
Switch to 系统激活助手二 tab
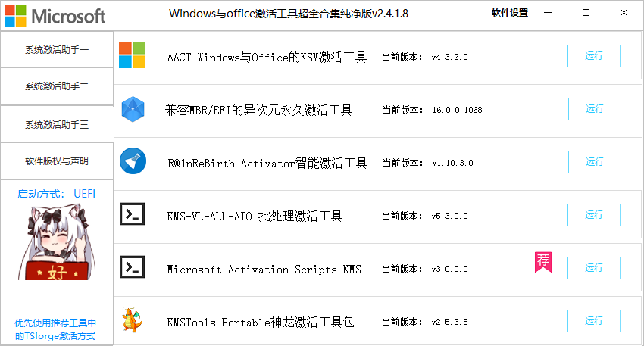pos(57,86)
